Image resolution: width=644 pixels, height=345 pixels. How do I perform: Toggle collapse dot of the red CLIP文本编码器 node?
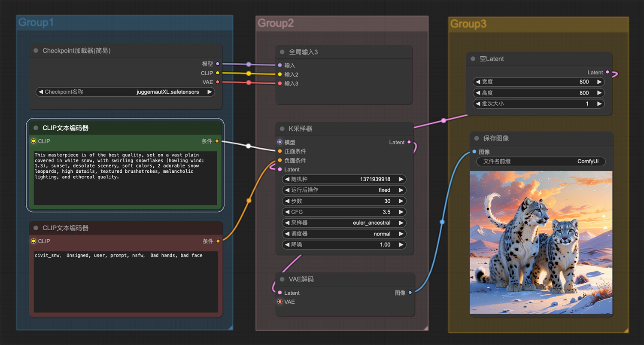36,228
